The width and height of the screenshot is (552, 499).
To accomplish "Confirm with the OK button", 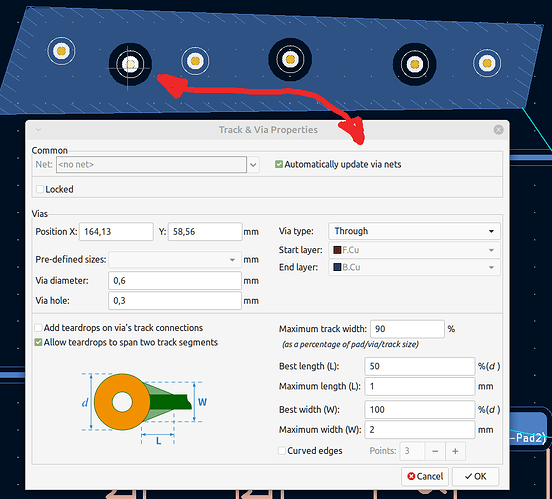I will coord(475,476).
